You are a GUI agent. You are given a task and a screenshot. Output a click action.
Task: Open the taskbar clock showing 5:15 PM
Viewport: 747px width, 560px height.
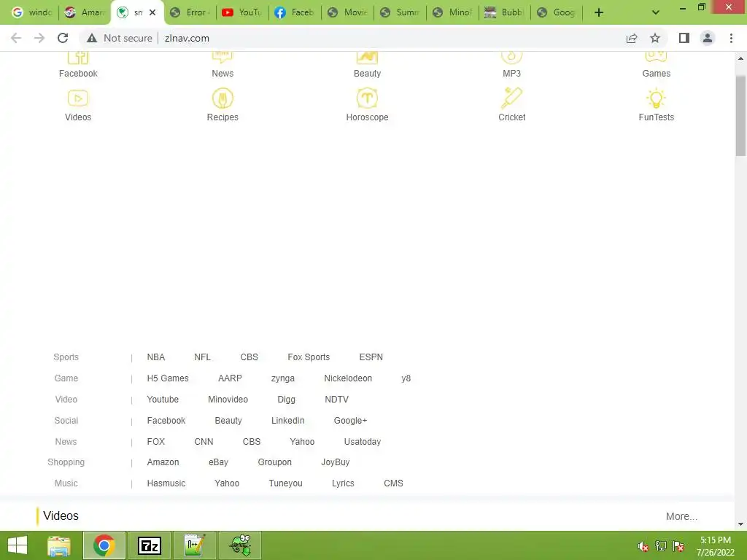715,546
